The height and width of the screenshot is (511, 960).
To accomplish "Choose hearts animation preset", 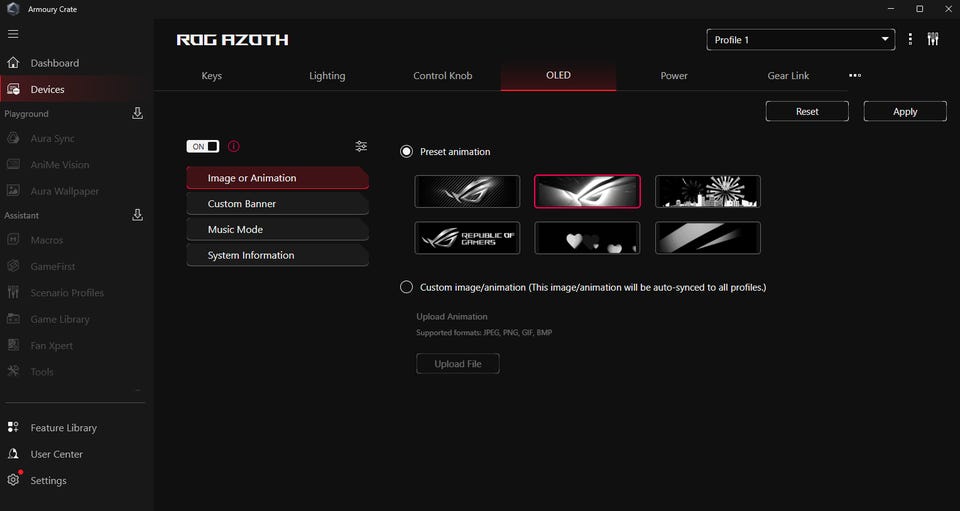I will point(587,238).
